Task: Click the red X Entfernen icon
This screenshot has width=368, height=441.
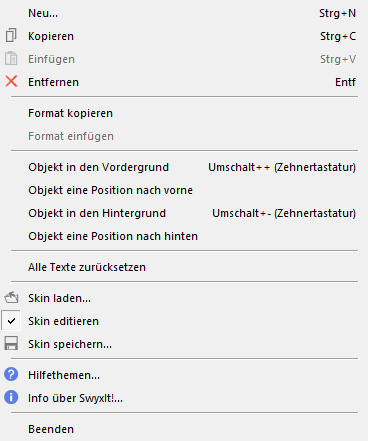Action: [x=11, y=81]
